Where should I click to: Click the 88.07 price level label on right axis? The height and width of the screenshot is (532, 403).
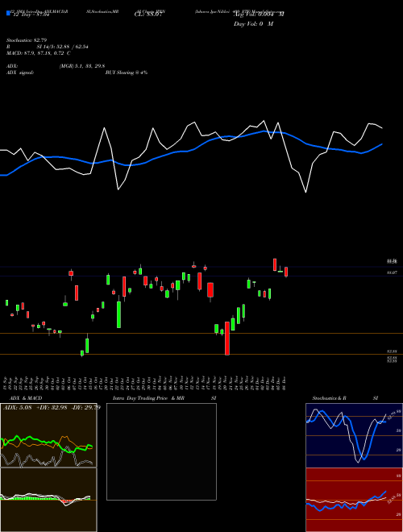pos(393,272)
